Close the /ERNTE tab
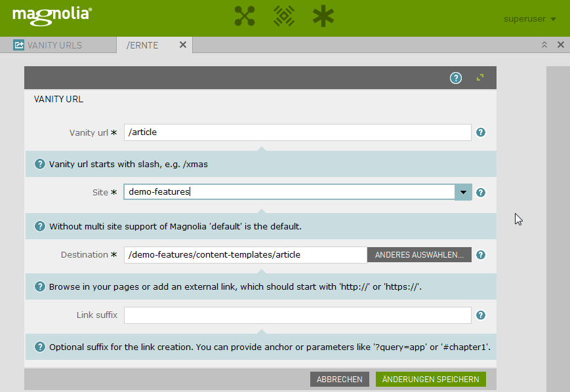The image size is (570, 392). (183, 45)
